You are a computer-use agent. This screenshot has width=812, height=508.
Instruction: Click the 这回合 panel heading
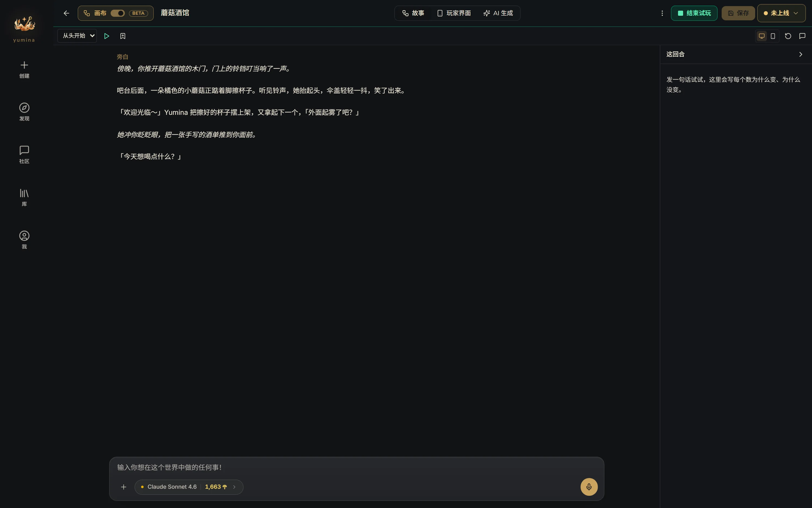click(x=675, y=54)
